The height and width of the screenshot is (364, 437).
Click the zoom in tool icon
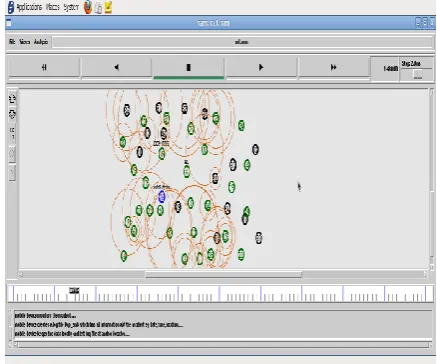coord(12,99)
